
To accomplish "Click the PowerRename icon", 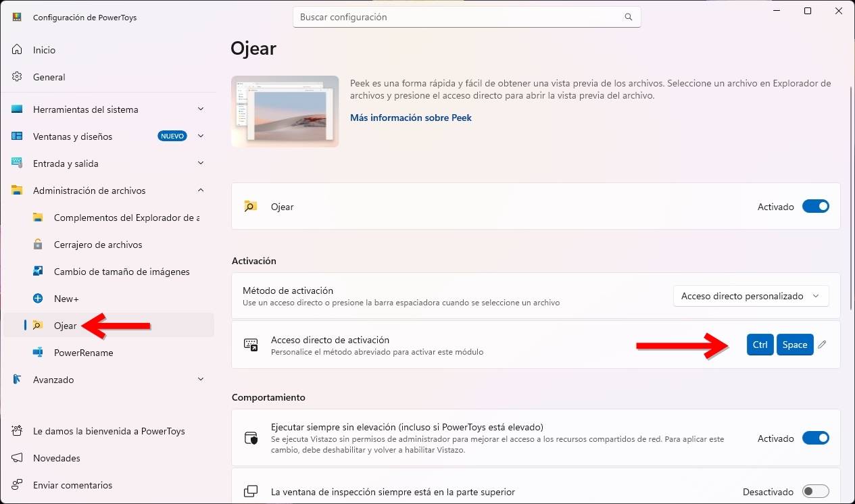I will pos(39,353).
